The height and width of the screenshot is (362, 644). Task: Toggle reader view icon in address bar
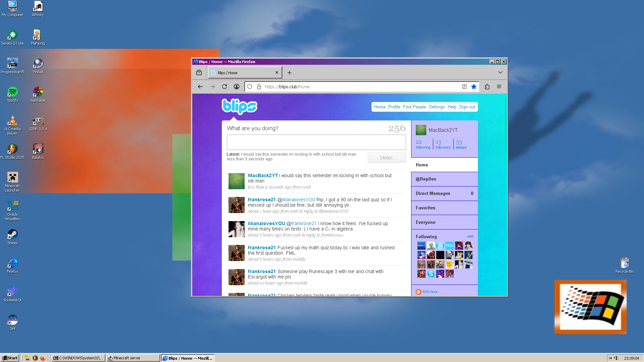464,87
